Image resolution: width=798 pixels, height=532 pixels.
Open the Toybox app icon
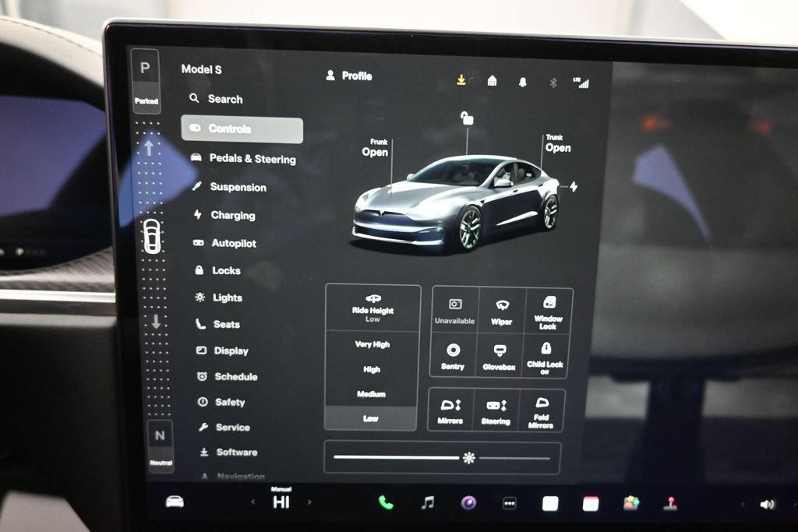[x=631, y=503]
